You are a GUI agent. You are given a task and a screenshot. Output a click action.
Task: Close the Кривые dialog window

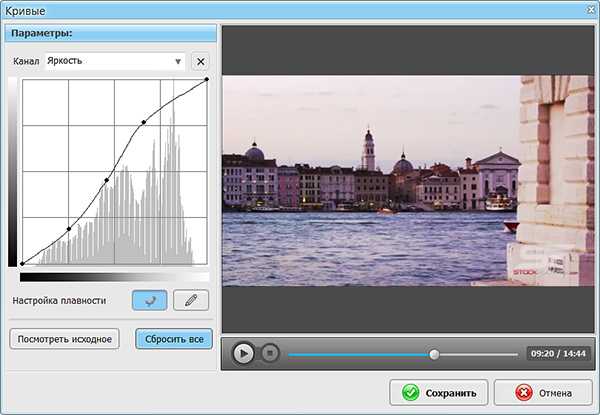(x=591, y=10)
